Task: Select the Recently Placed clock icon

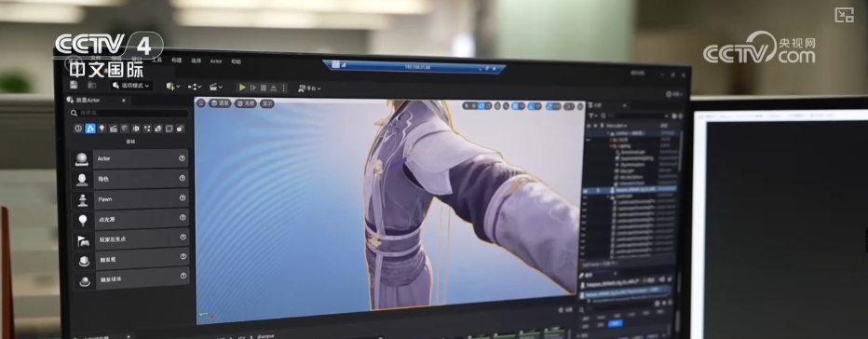Action: pos(78,129)
